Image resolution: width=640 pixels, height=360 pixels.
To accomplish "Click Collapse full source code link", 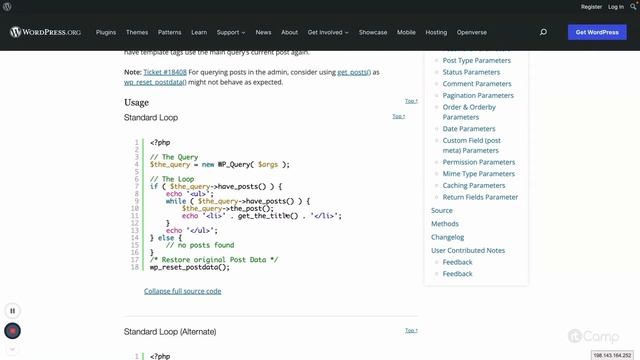I will (182, 291).
